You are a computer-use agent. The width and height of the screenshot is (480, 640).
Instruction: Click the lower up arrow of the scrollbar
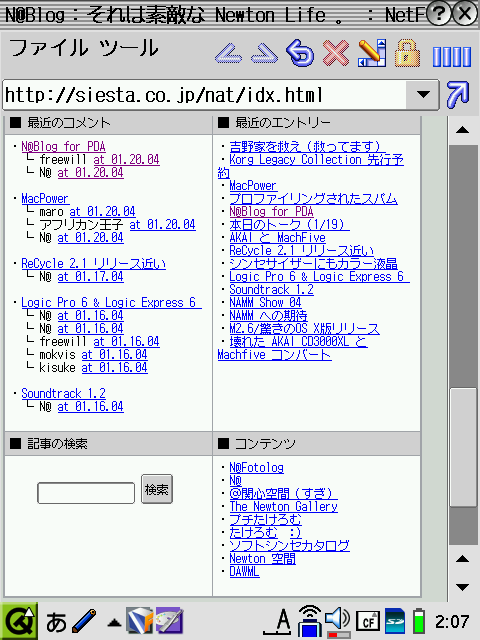pyautogui.click(x=462, y=559)
